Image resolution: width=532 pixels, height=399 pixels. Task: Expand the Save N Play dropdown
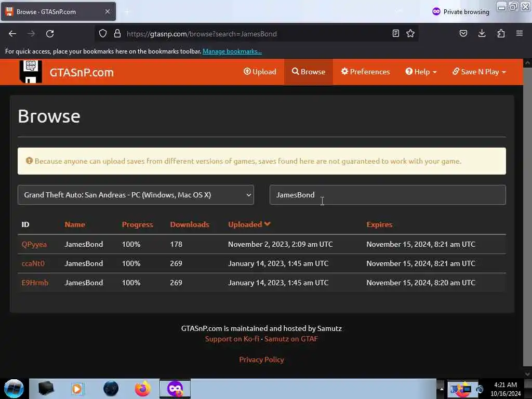click(x=479, y=72)
